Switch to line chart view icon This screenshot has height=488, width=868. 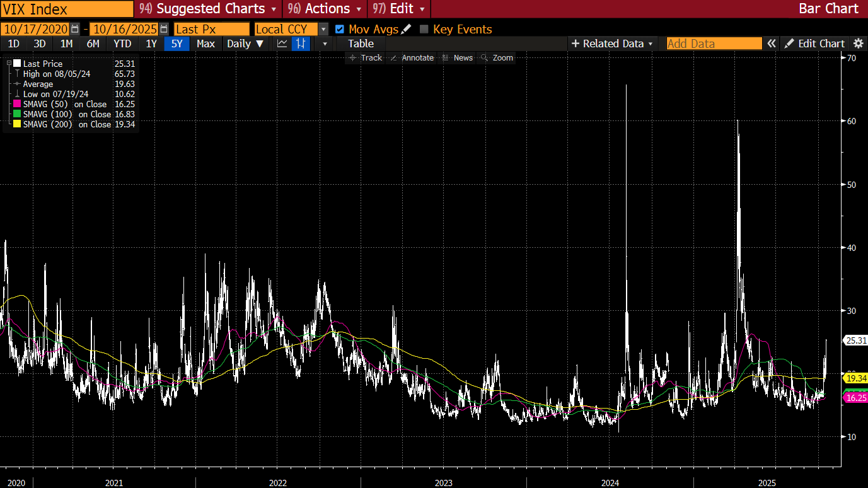[282, 44]
